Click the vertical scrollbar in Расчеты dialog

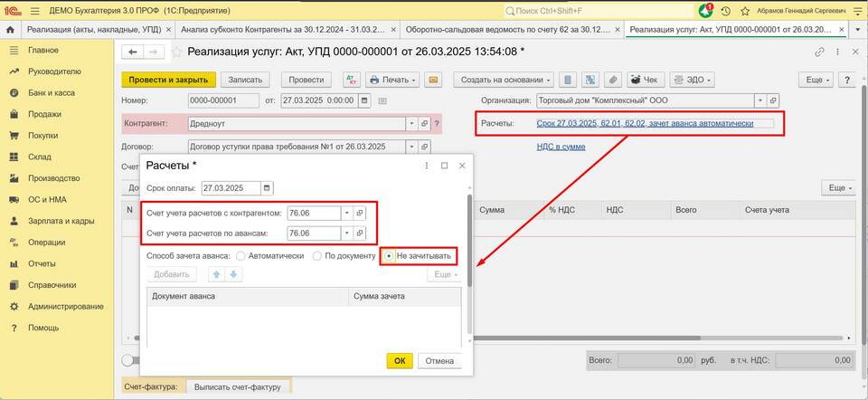point(468,240)
